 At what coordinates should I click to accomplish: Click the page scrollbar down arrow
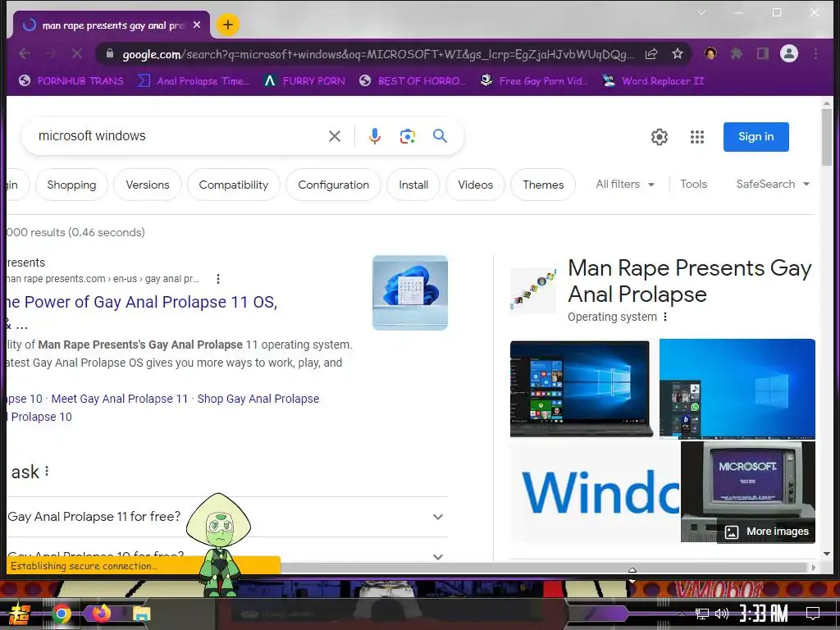click(827, 554)
